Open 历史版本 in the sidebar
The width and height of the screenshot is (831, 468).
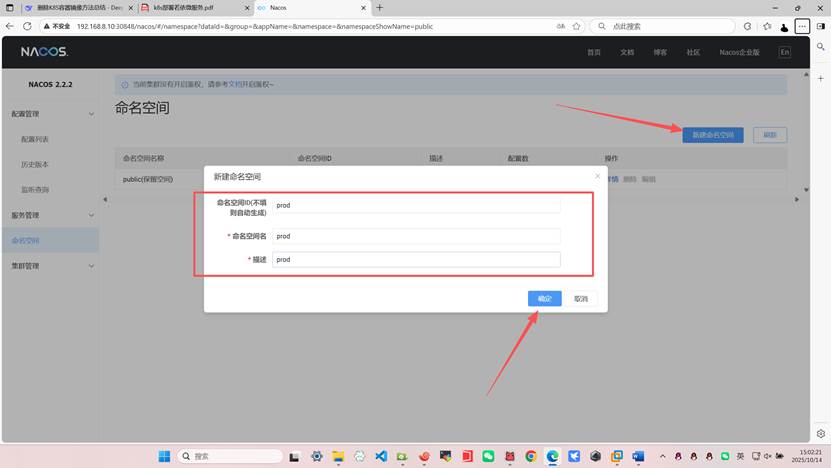35,164
